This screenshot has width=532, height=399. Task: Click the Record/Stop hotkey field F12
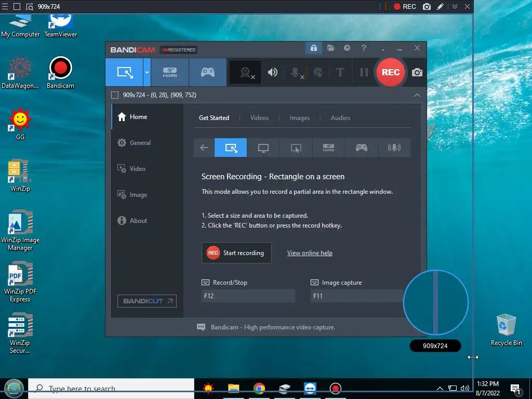pyautogui.click(x=248, y=296)
